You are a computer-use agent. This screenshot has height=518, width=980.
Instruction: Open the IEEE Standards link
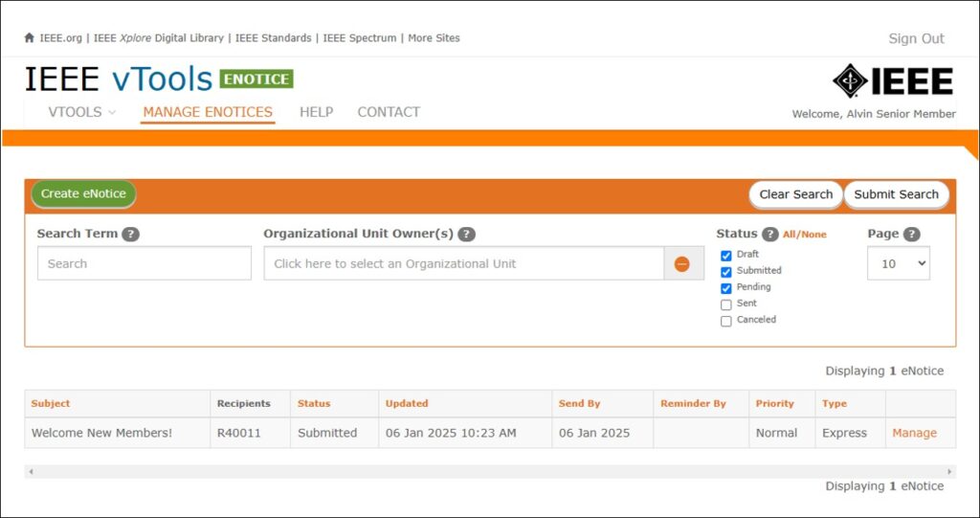(x=273, y=38)
